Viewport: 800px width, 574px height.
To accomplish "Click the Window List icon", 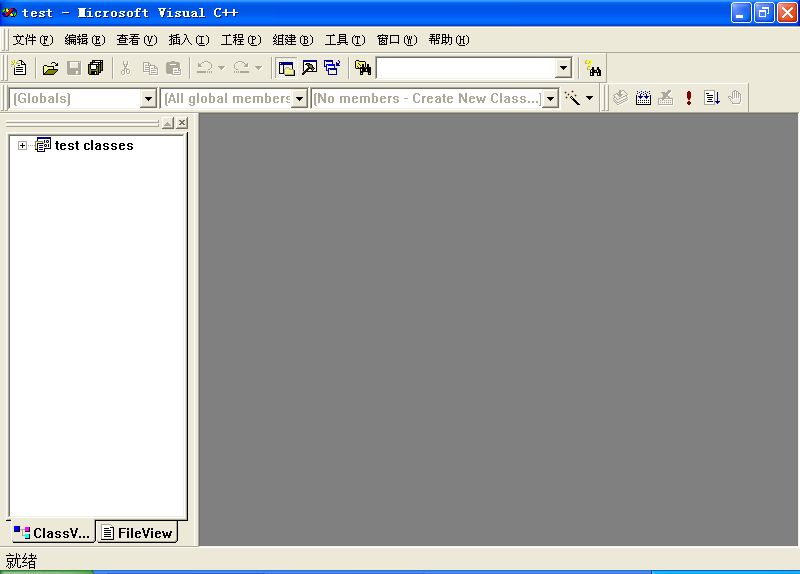I will pyautogui.click(x=332, y=68).
